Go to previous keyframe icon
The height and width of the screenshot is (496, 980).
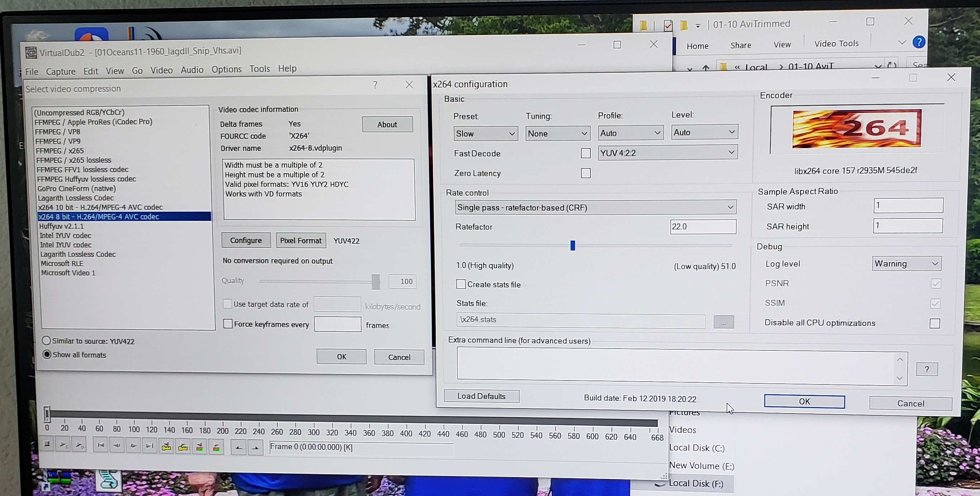166,447
